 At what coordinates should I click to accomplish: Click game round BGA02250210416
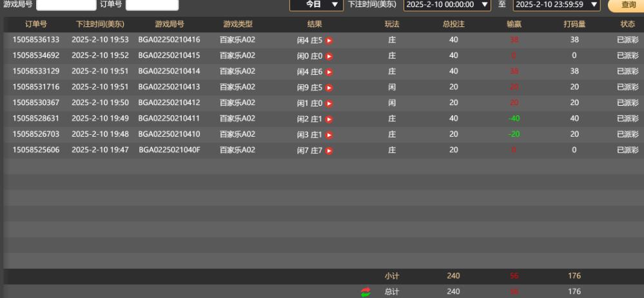click(x=169, y=40)
